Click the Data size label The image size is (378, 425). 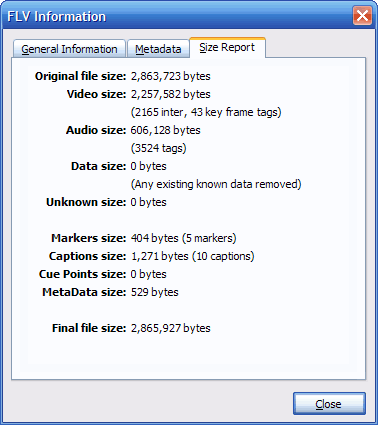point(99,166)
